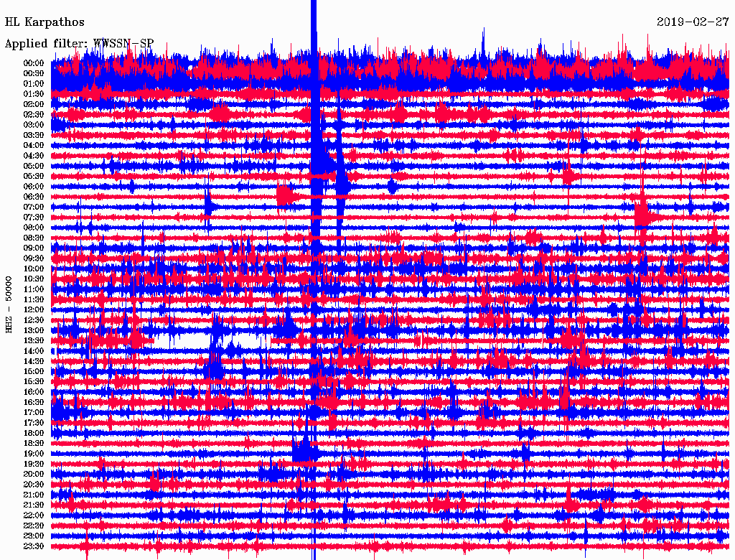
Task: Select the 00:00 time label
Action: [34, 63]
